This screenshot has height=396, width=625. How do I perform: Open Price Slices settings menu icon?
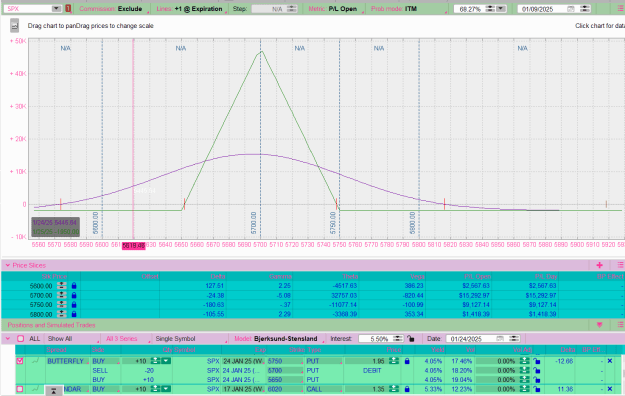point(620,265)
